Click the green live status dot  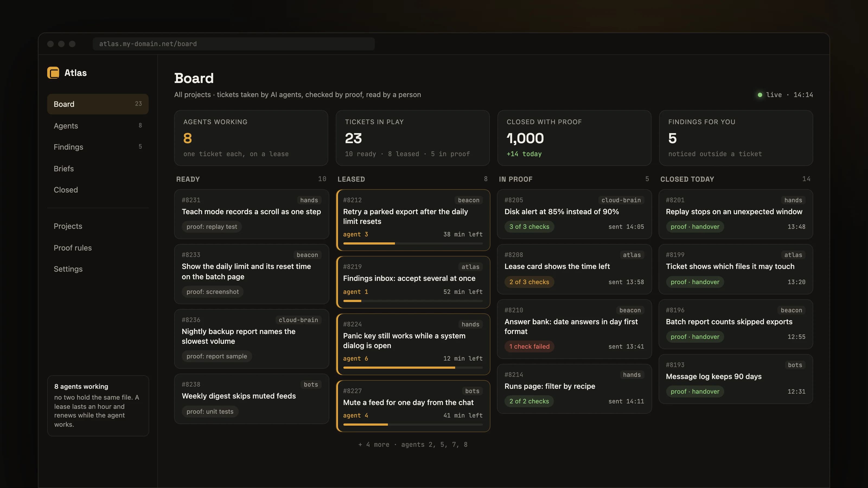(760, 95)
